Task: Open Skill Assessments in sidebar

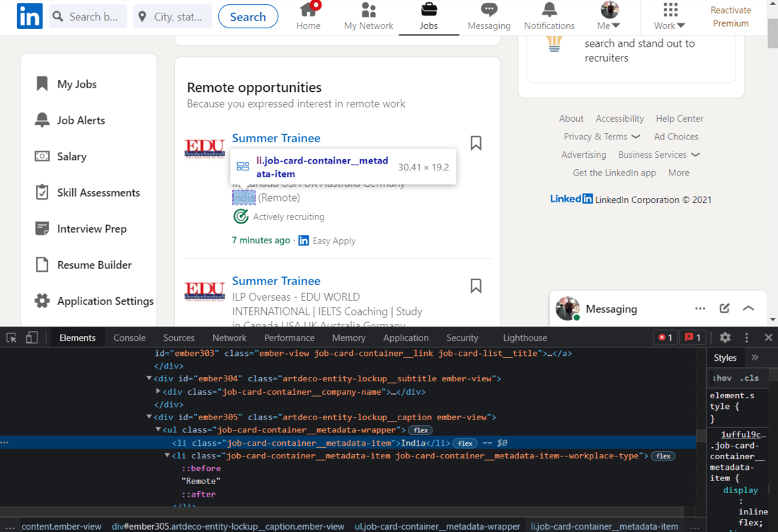Action: point(87,192)
